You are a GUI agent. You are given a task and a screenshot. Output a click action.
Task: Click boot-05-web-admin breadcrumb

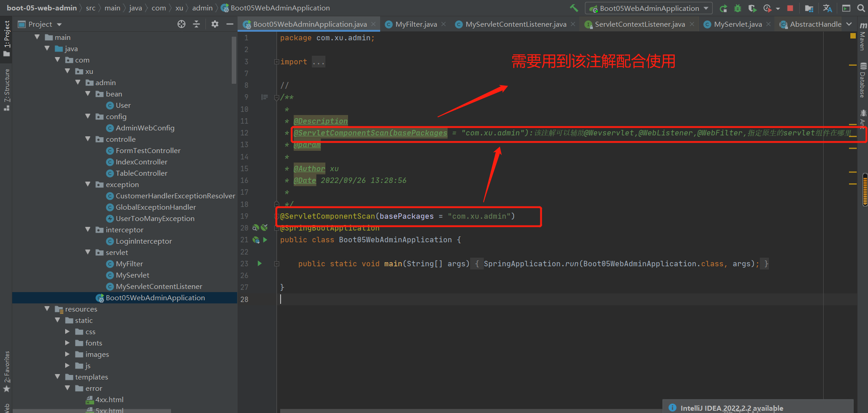42,8
